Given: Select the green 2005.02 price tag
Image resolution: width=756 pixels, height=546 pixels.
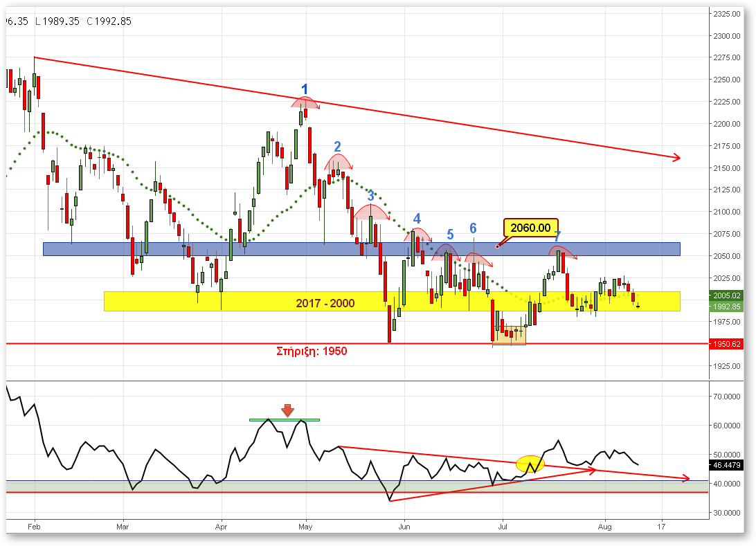Looking at the screenshot, I should pos(726,295).
